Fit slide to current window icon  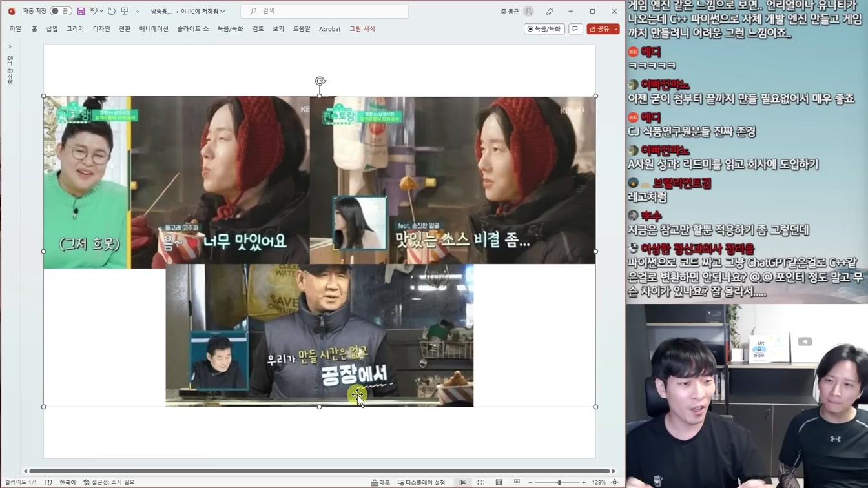coord(615,482)
